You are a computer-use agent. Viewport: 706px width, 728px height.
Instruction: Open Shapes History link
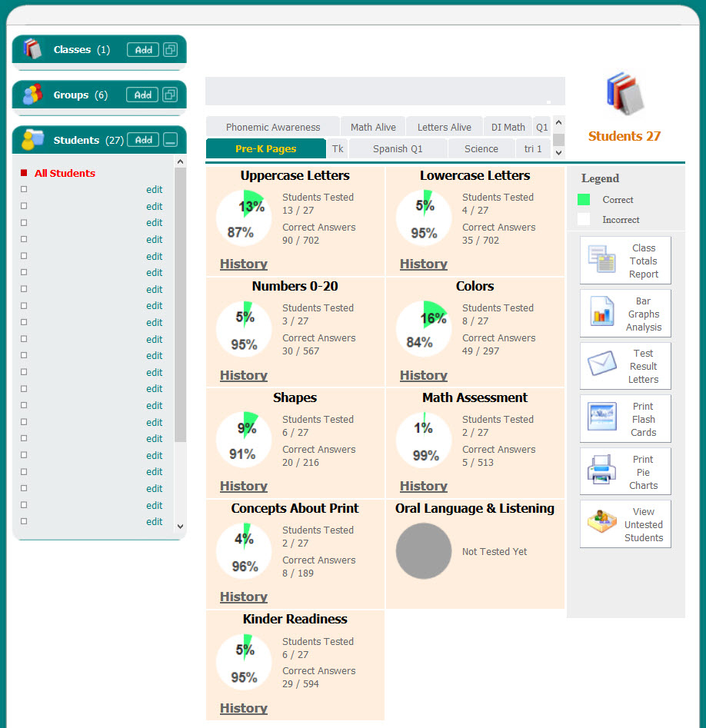click(243, 486)
